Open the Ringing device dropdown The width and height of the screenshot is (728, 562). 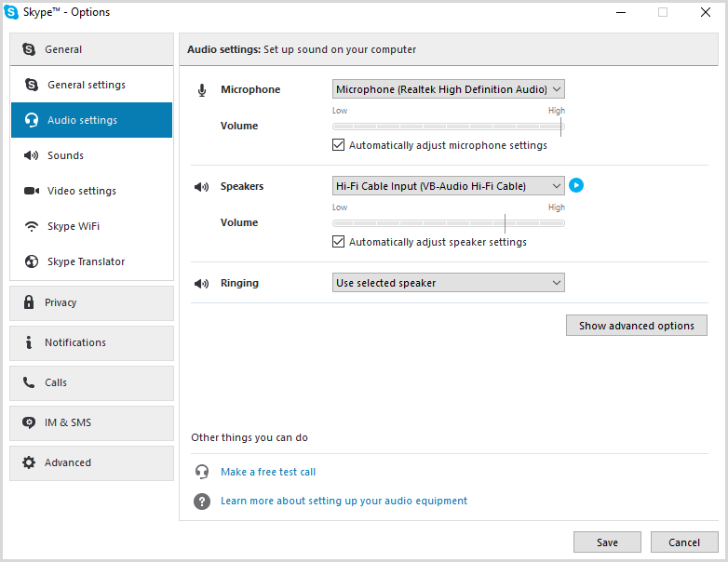[x=449, y=283]
